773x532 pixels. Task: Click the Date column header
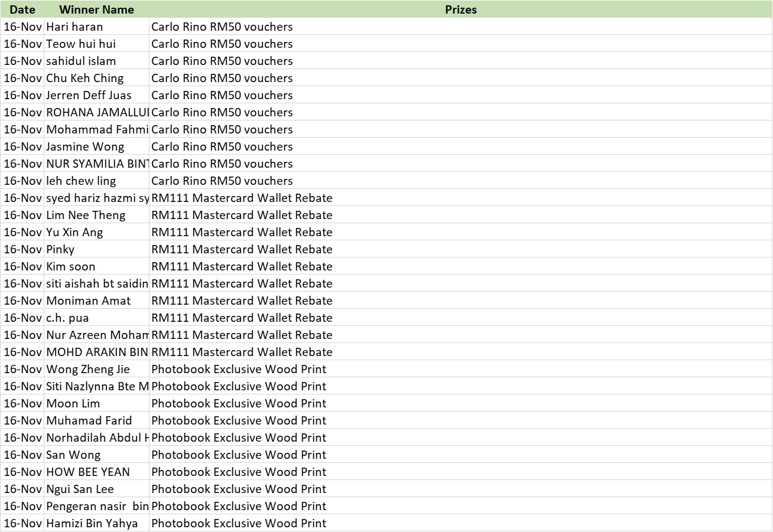22,9
